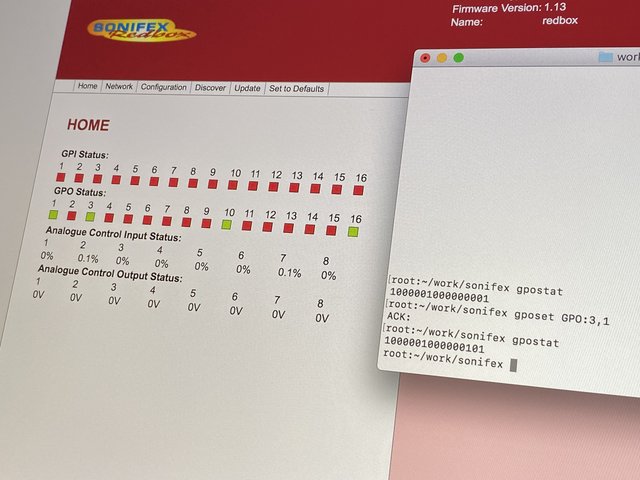Screen dimensions: 640x480
Task: Click analogue output 8 value 0V
Action: [x=322, y=318]
